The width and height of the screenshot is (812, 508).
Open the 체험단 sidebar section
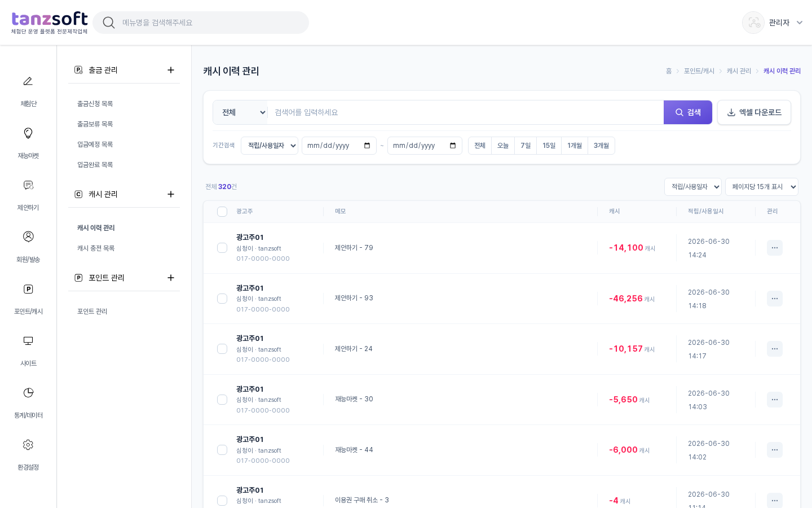pos(28,91)
